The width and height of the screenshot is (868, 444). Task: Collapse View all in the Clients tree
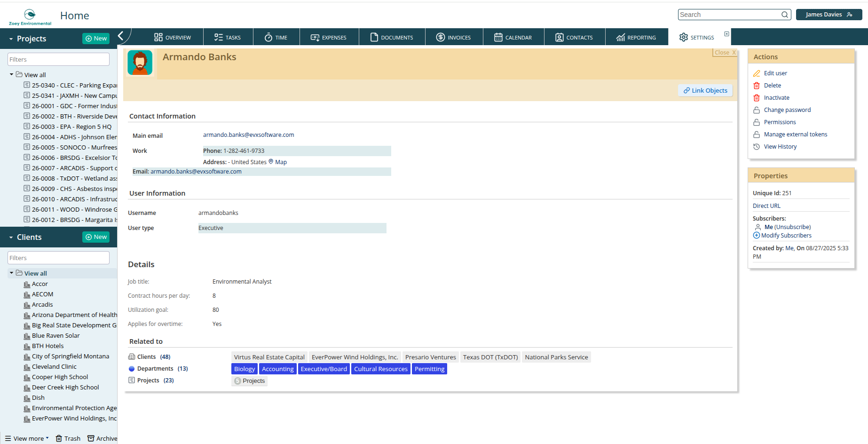coord(12,273)
